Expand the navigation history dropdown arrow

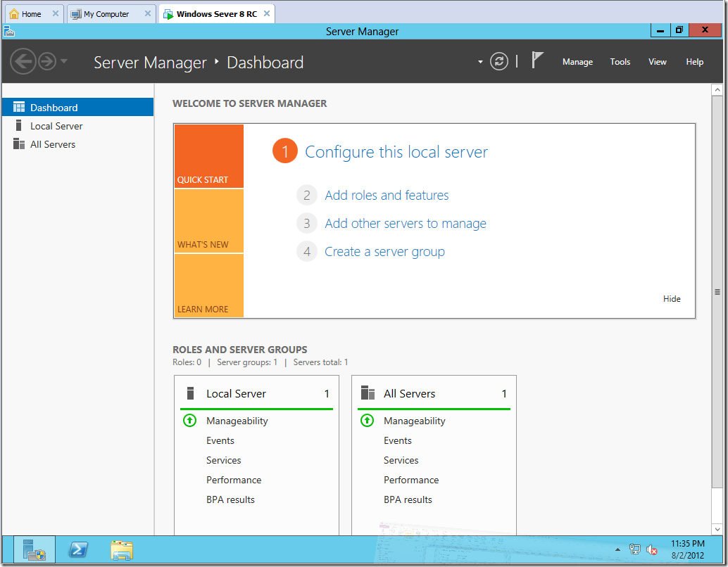[64, 61]
